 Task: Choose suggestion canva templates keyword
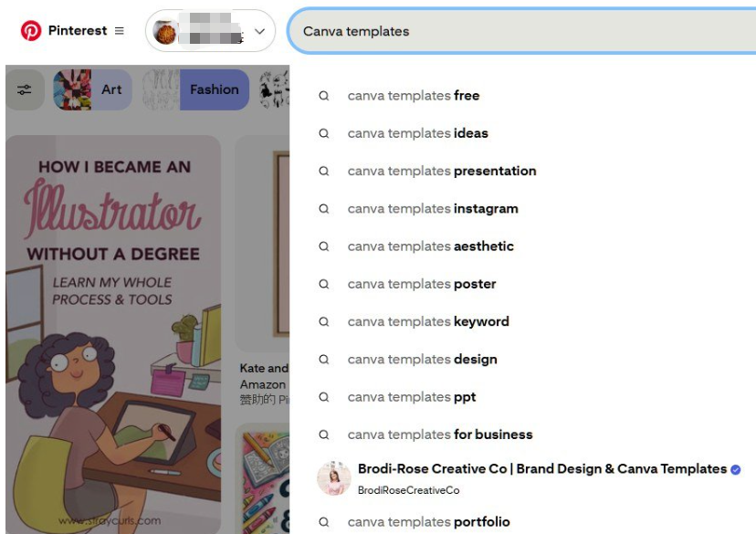(x=428, y=321)
